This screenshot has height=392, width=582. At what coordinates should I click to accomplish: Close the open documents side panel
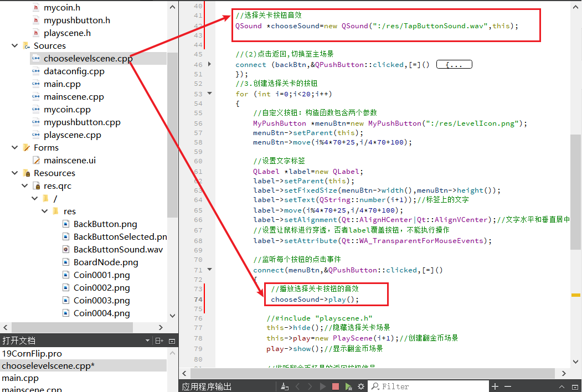pyautogui.click(x=172, y=341)
